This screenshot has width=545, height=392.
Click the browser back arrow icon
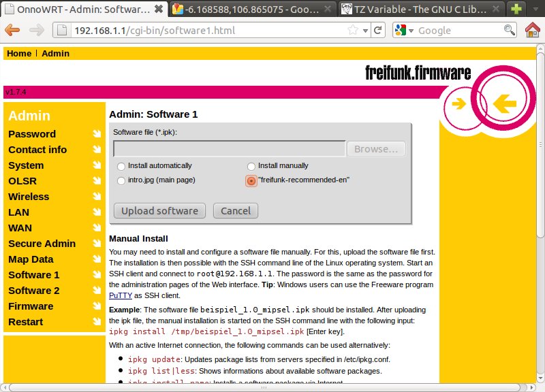click(x=14, y=30)
